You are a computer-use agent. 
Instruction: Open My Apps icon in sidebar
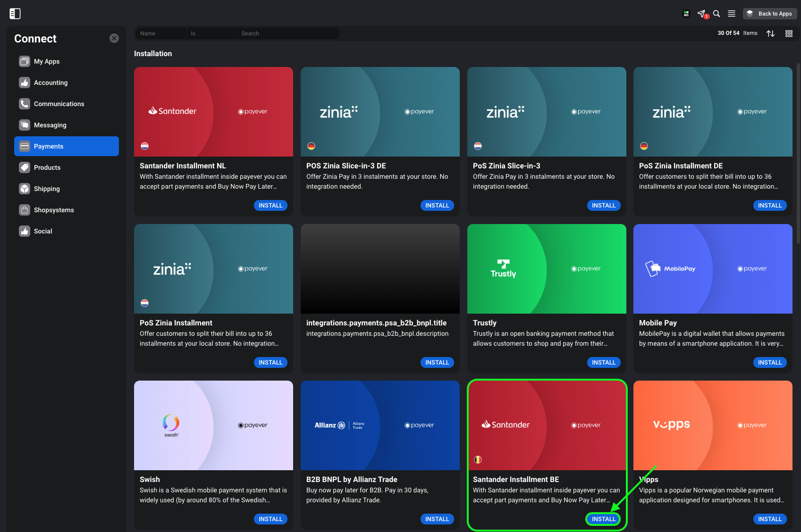25,61
